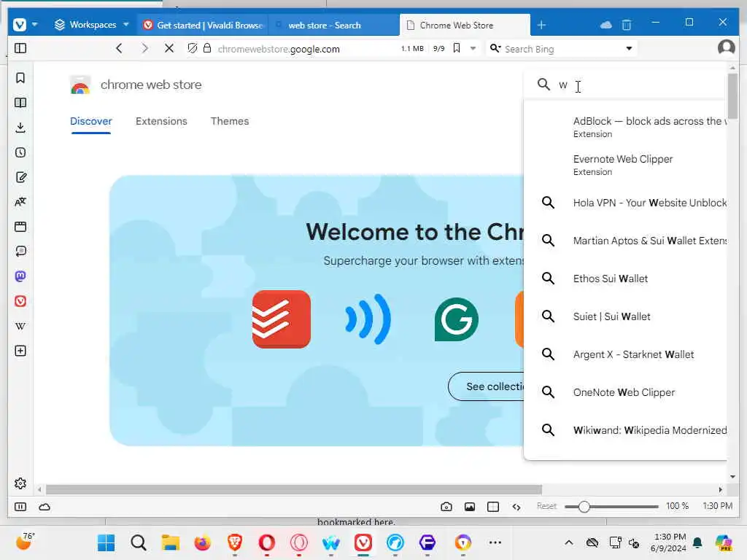This screenshot has height=560, width=747.
Task: Add a new web panel
Action: click(x=20, y=351)
